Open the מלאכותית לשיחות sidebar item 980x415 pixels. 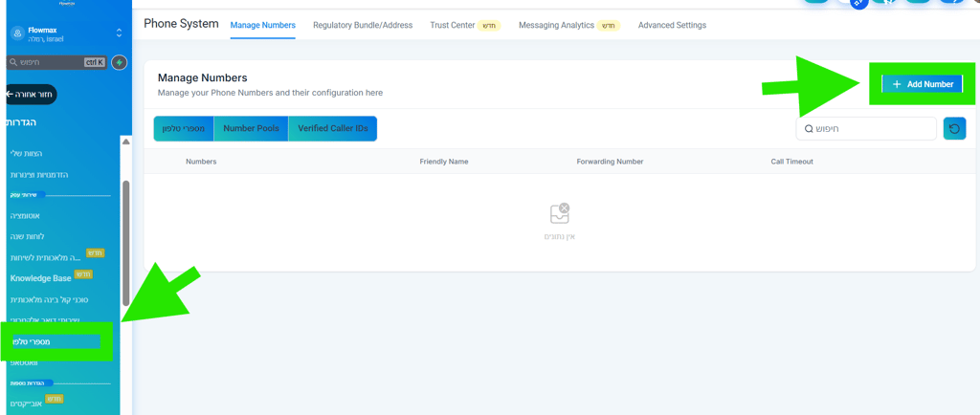pos(45,258)
